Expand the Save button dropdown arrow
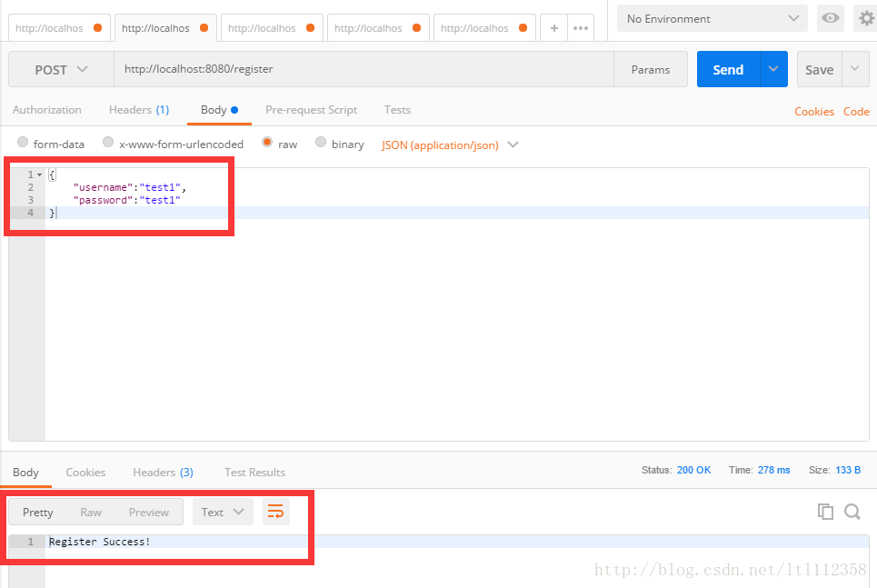 854,69
